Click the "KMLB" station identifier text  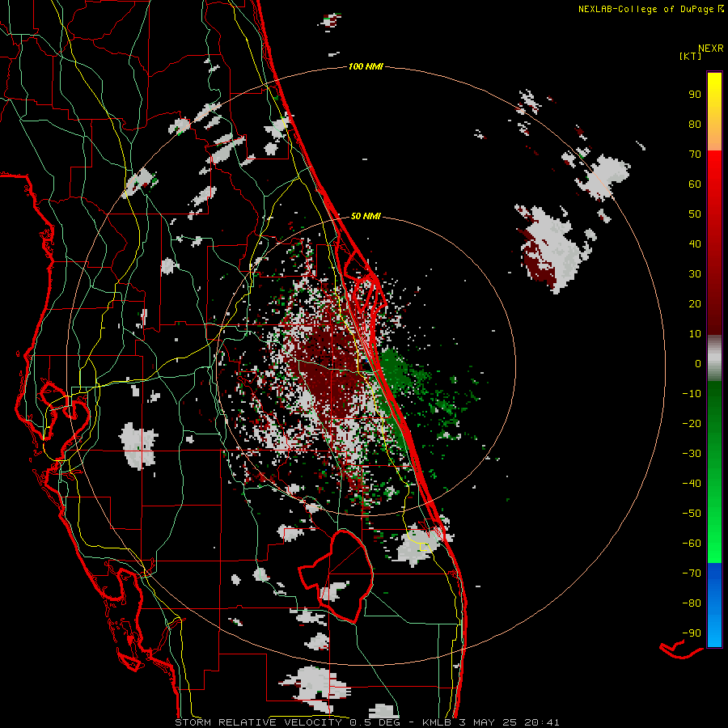click(x=437, y=722)
